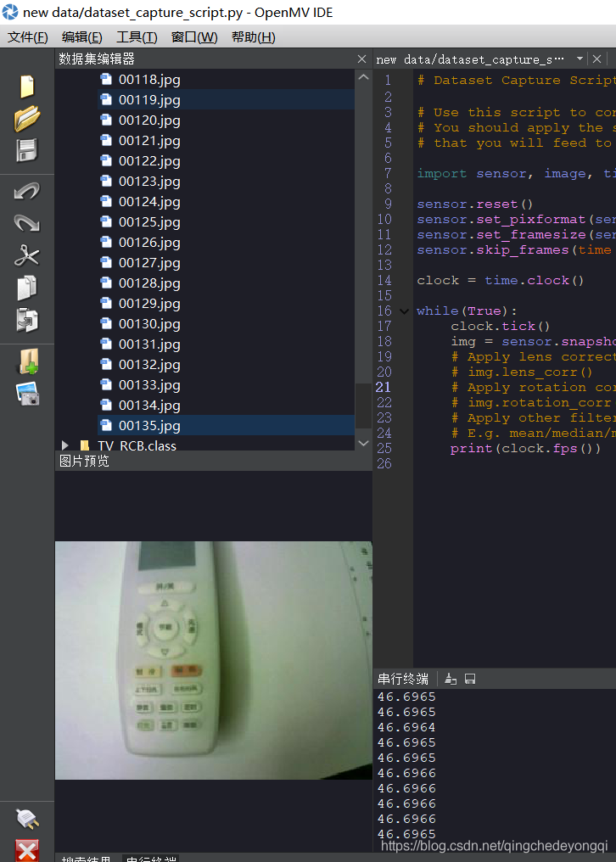Open the document selector dropdown arrow
The height and width of the screenshot is (862, 616).
580,59
